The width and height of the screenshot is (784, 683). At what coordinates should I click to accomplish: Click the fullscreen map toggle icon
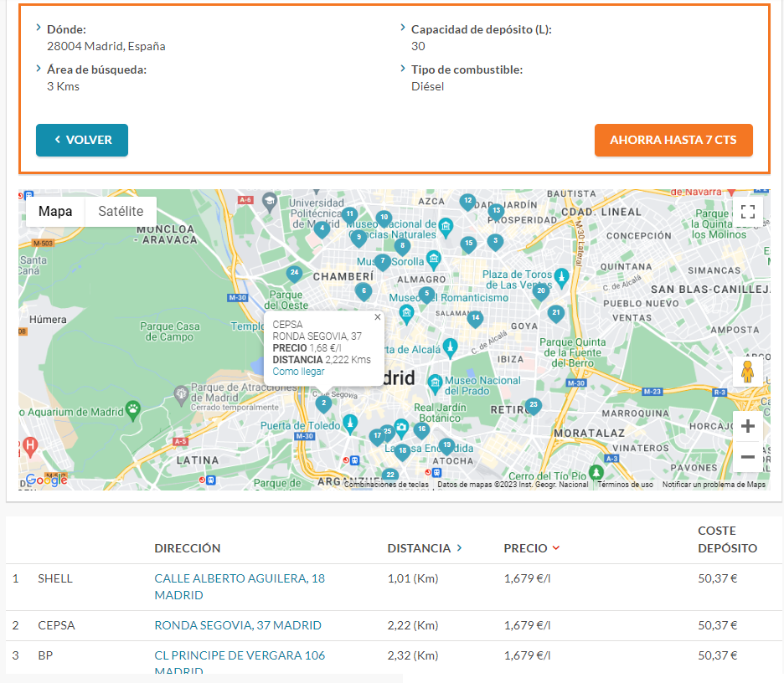[x=748, y=212]
